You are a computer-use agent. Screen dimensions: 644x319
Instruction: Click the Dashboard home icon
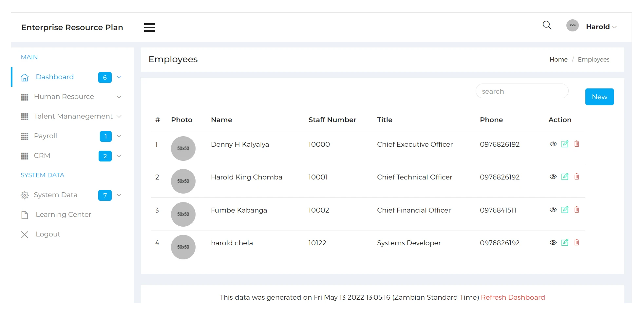(25, 78)
